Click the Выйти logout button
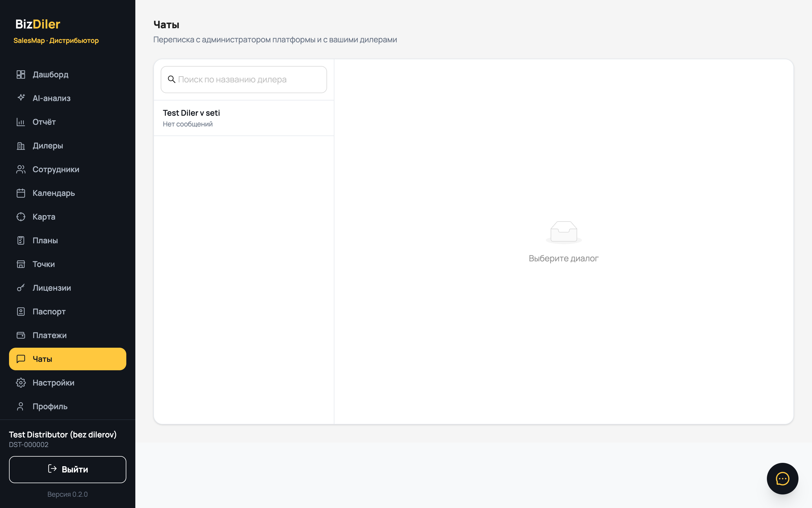The width and height of the screenshot is (812, 508). pyautogui.click(x=67, y=469)
